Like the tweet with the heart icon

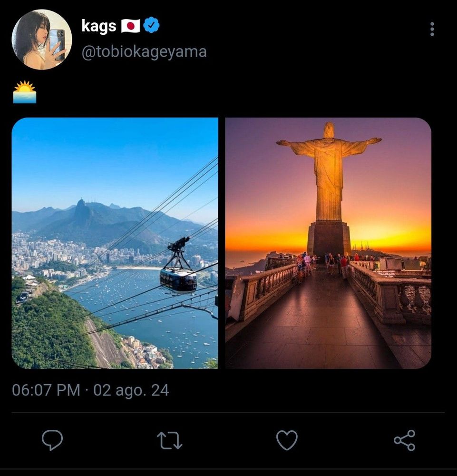click(287, 440)
